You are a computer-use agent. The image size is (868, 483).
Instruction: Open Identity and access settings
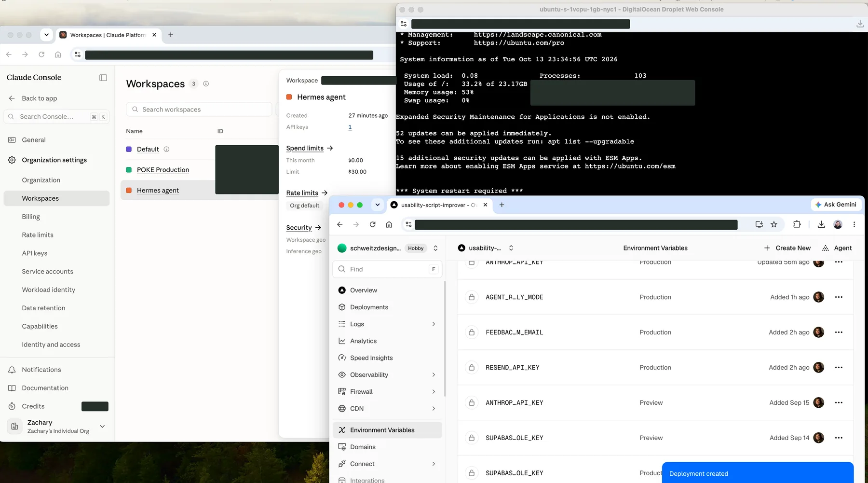tap(51, 345)
